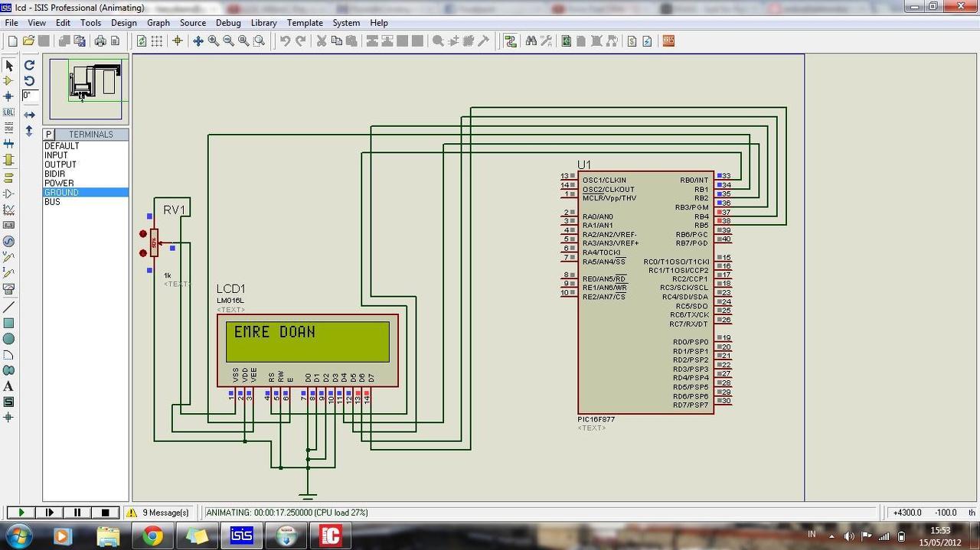
Task: Select Generator mode tool
Action: 9,241
